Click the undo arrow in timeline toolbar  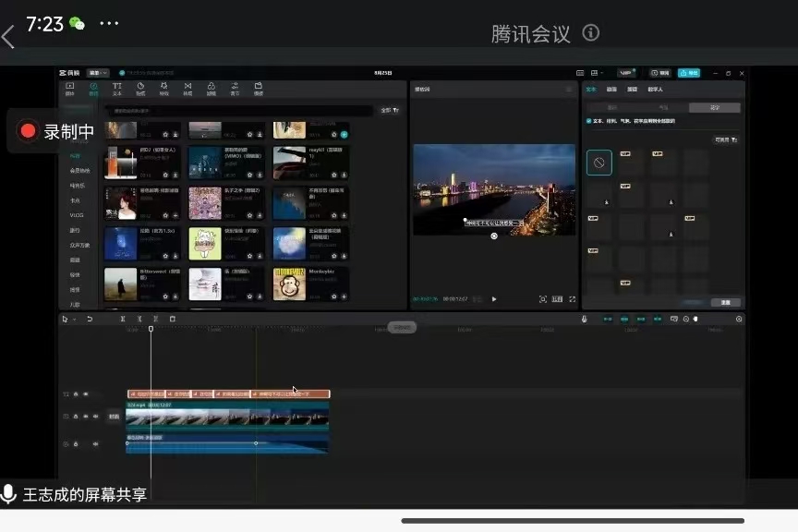point(90,319)
